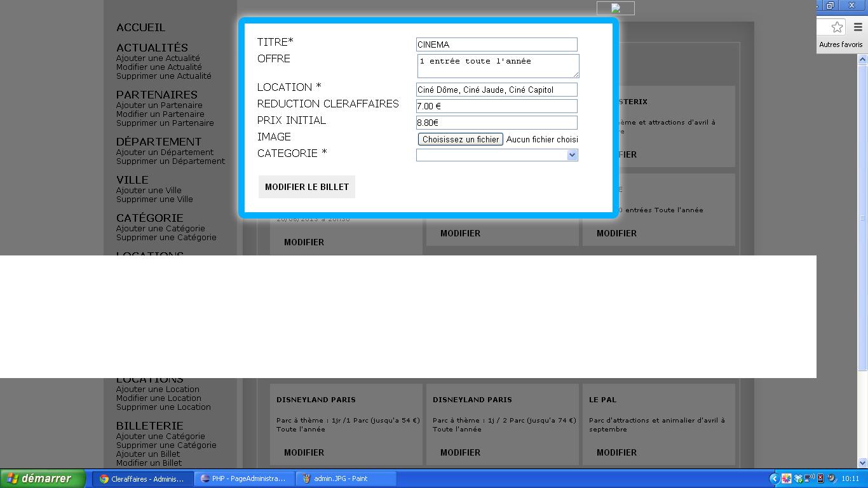The width and height of the screenshot is (868, 488).
Task: Click the PRIX INITIAL field showing 8.80€
Action: pyautogui.click(x=496, y=123)
